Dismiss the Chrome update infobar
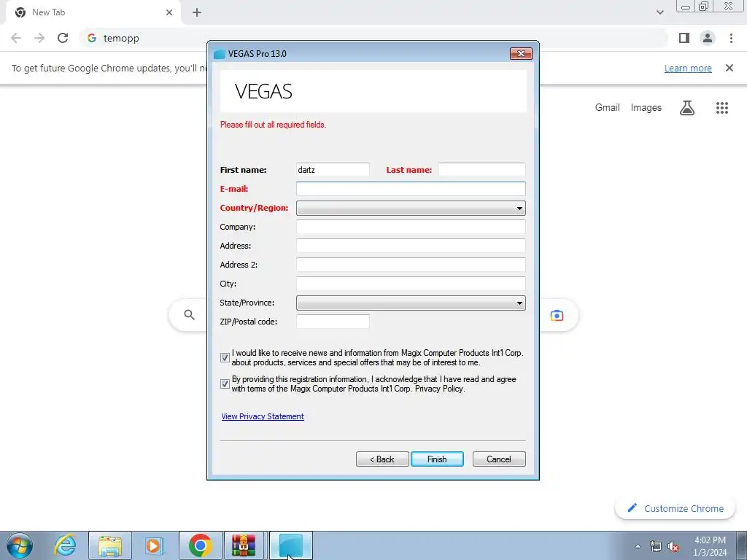Viewport: 747px width, 560px height. point(729,68)
